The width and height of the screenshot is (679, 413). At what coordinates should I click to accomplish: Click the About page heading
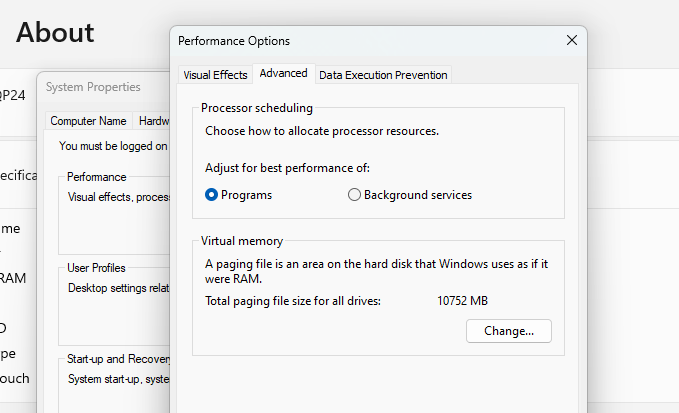click(x=55, y=32)
